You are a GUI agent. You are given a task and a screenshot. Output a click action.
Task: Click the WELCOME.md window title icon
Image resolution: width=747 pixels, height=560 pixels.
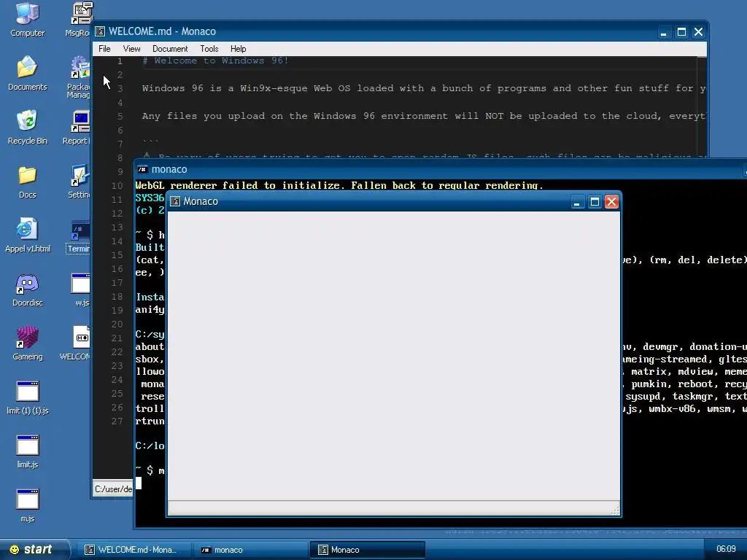tap(100, 31)
